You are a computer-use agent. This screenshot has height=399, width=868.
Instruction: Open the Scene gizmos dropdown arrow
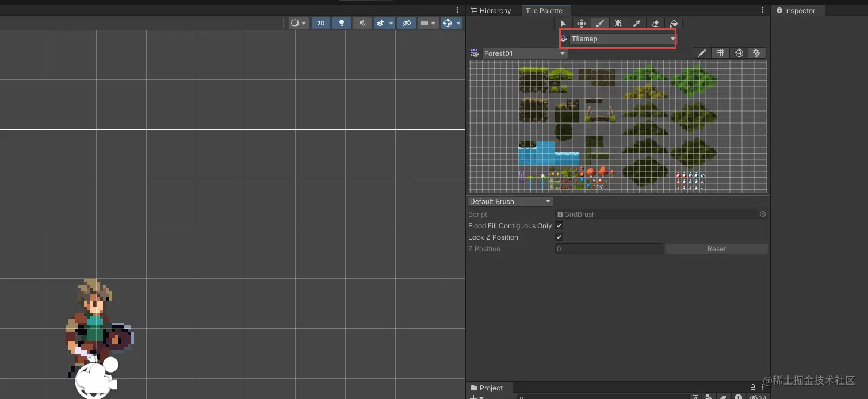pos(458,23)
